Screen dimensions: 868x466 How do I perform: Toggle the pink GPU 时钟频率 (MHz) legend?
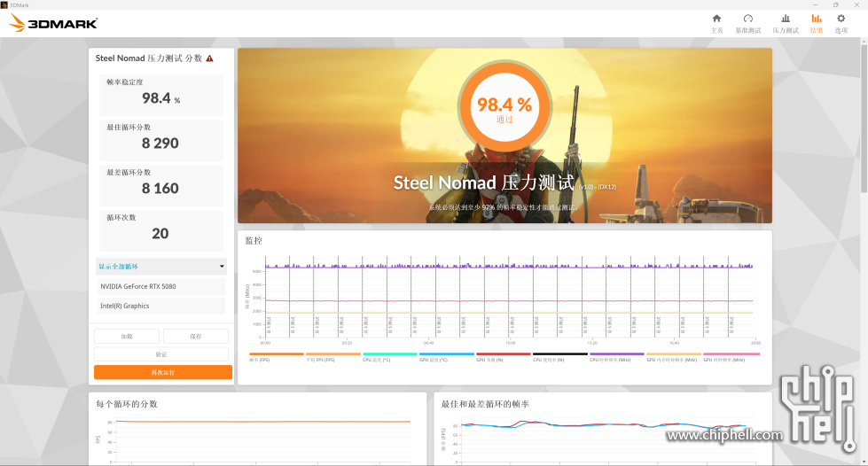[731, 356]
